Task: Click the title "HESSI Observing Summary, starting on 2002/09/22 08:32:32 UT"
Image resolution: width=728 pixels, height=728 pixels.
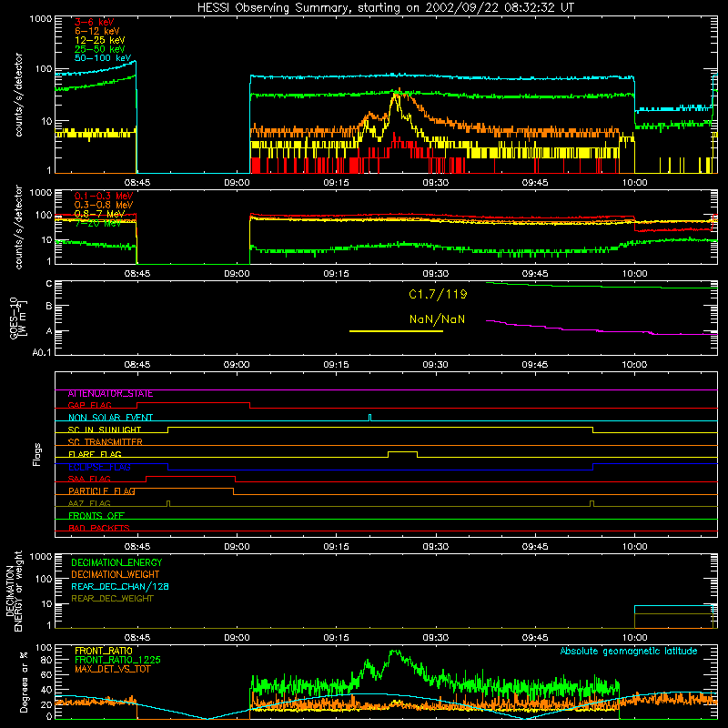Action: point(385,8)
